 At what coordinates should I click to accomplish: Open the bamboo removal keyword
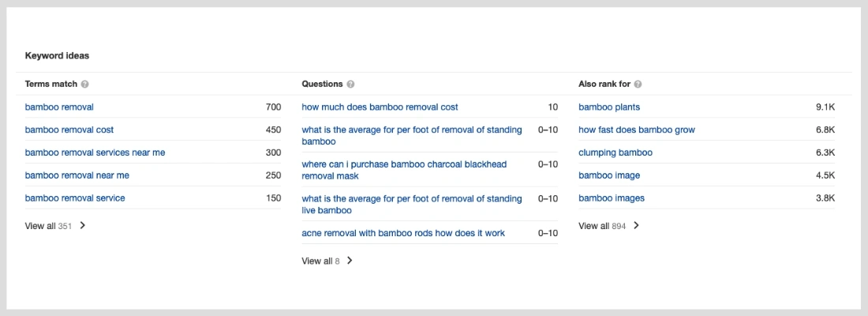(x=59, y=107)
